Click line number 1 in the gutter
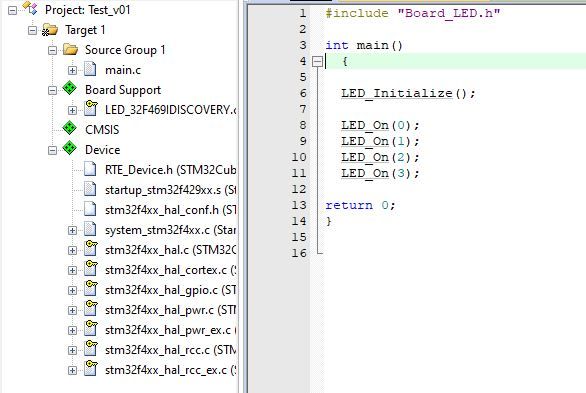The height and width of the screenshot is (393, 586). pyautogui.click(x=303, y=13)
